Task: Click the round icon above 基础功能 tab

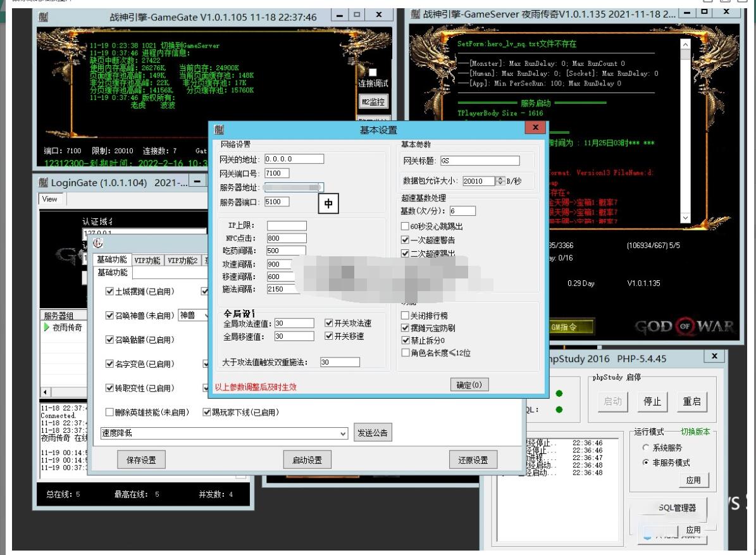Action: point(97,243)
